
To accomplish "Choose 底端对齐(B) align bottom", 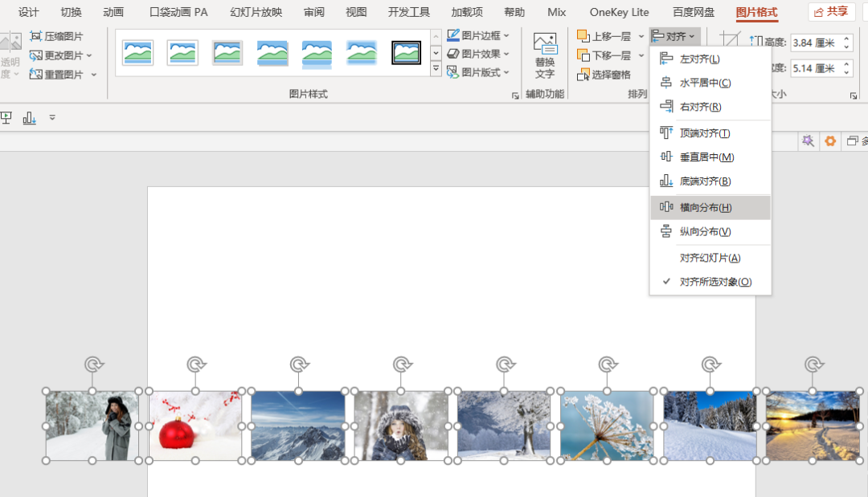I will (x=710, y=181).
